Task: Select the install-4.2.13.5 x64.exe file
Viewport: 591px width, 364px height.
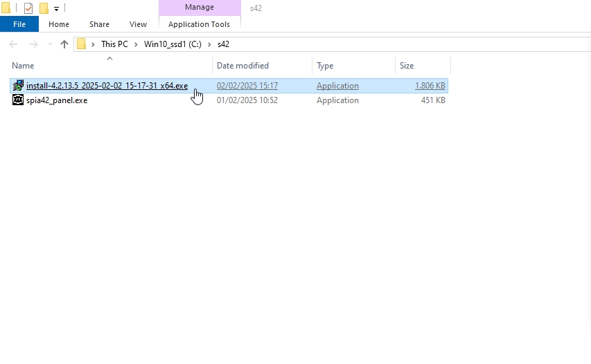Action: [107, 86]
